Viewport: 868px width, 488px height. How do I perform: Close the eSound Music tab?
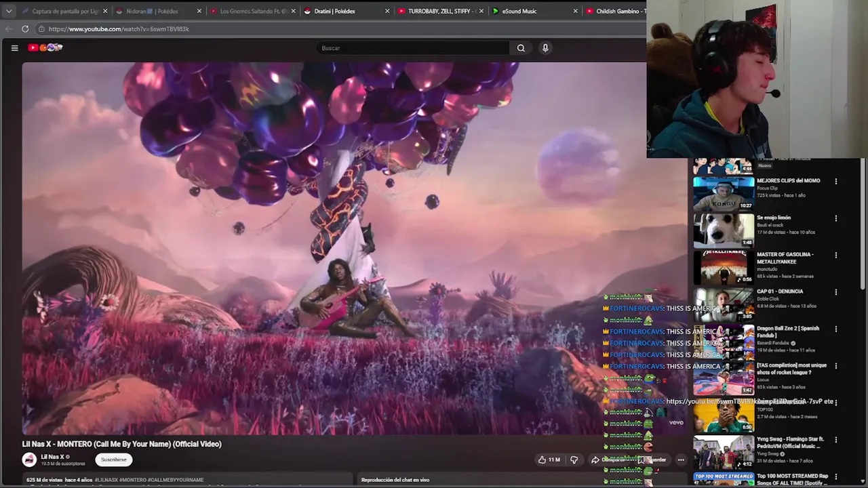click(575, 11)
